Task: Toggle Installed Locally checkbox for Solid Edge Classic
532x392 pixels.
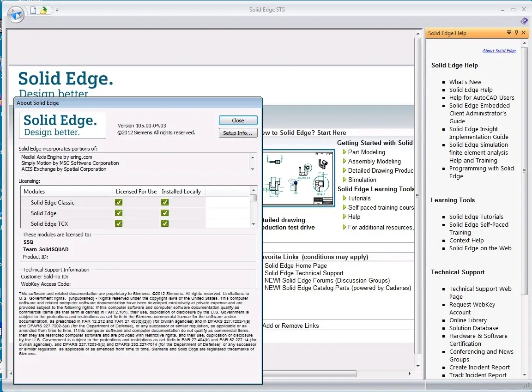Action: pos(165,202)
